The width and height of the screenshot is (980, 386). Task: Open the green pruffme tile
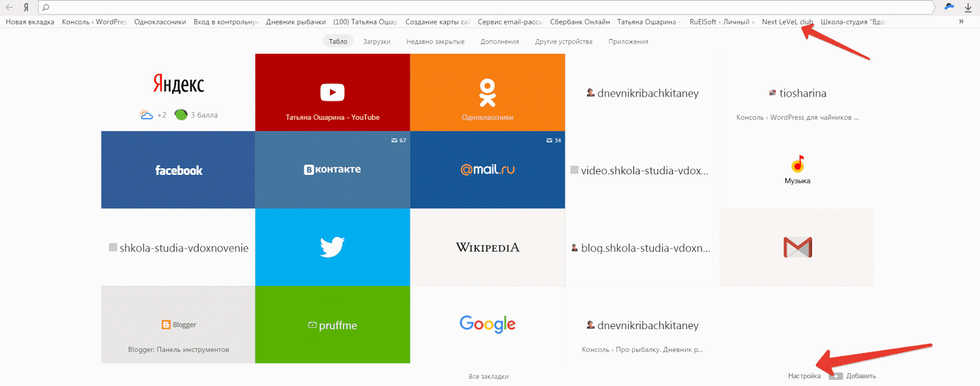coord(333,325)
